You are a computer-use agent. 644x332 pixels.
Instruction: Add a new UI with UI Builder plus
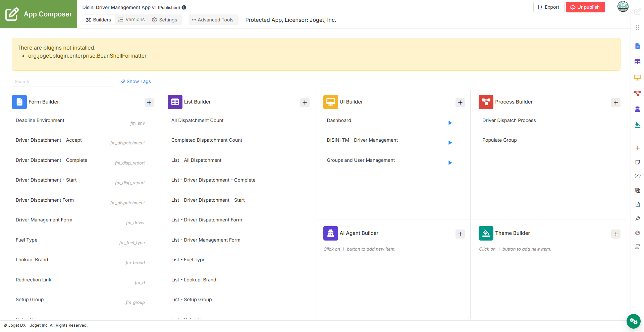pos(460,103)
